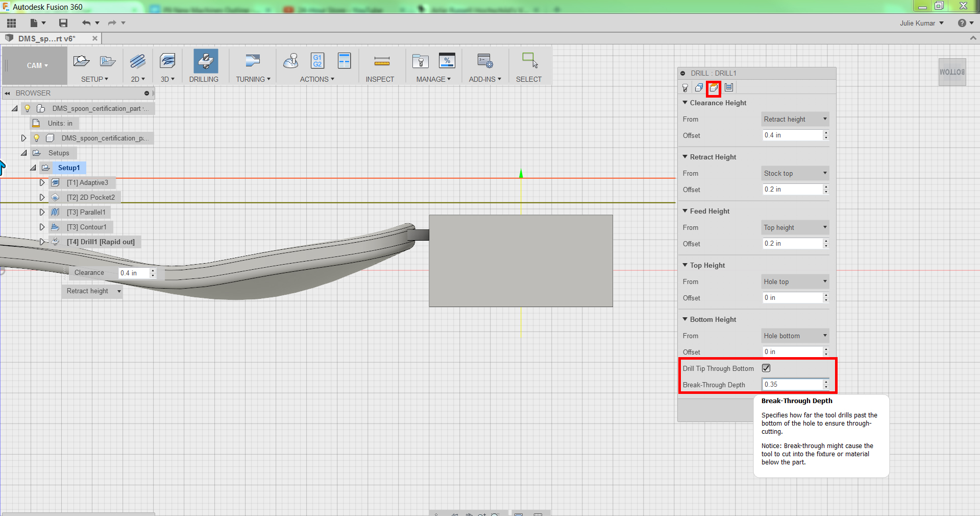Open the ACTIONS menu

317,79
